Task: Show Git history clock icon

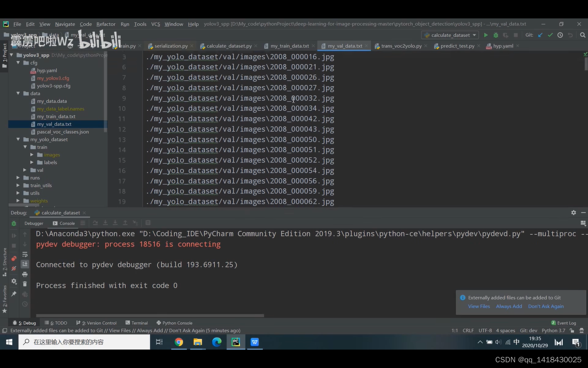Action: pos(560,35)
